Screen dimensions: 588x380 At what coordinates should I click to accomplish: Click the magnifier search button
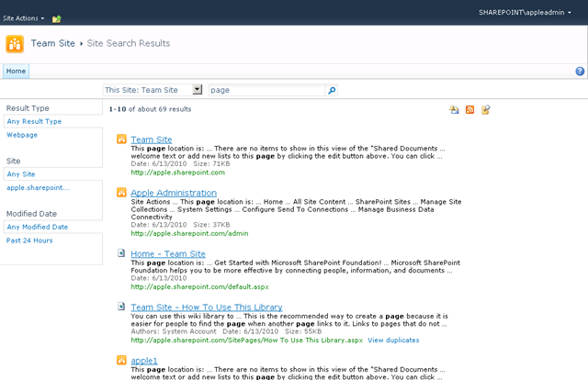(x=332, y=90)
